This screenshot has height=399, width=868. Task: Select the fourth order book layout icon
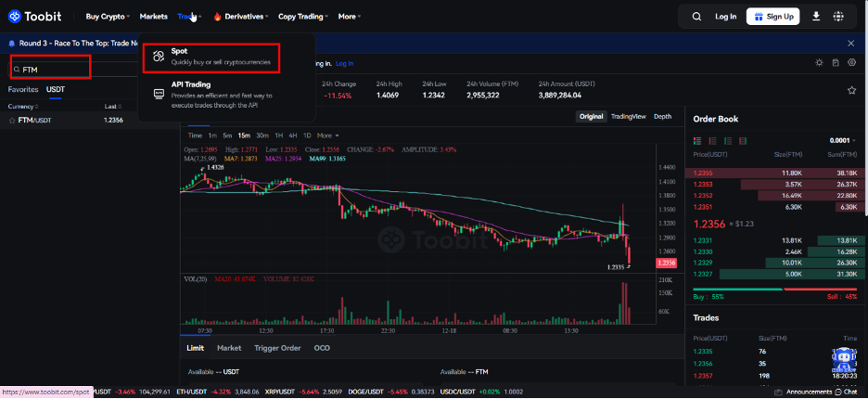(x=743, y=141)
